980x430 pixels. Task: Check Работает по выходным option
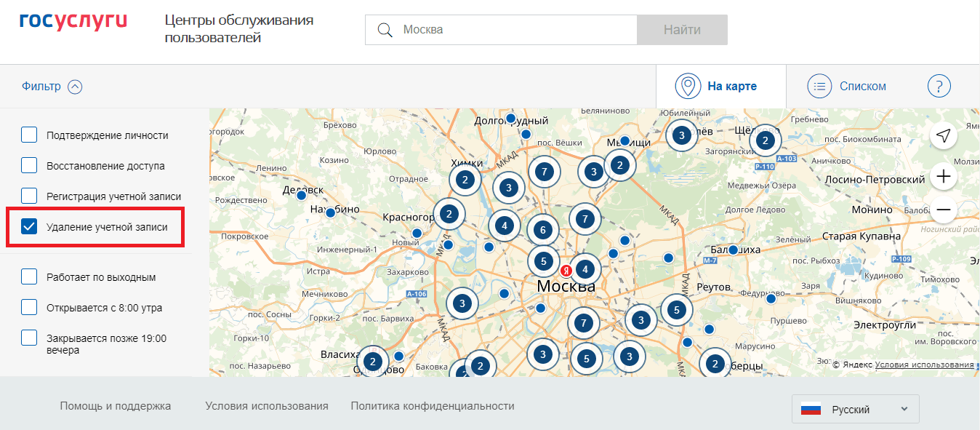29,277
